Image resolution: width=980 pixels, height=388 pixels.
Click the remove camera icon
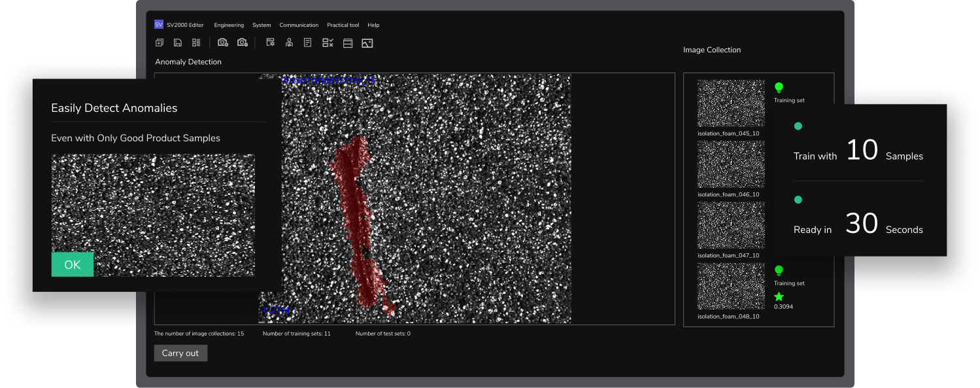(243, 43)
